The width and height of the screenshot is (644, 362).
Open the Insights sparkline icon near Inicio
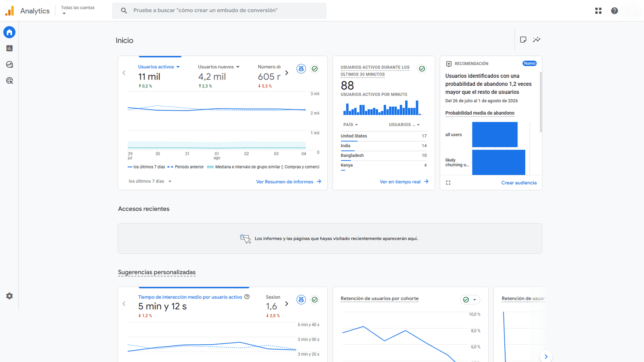click(537, 39)
